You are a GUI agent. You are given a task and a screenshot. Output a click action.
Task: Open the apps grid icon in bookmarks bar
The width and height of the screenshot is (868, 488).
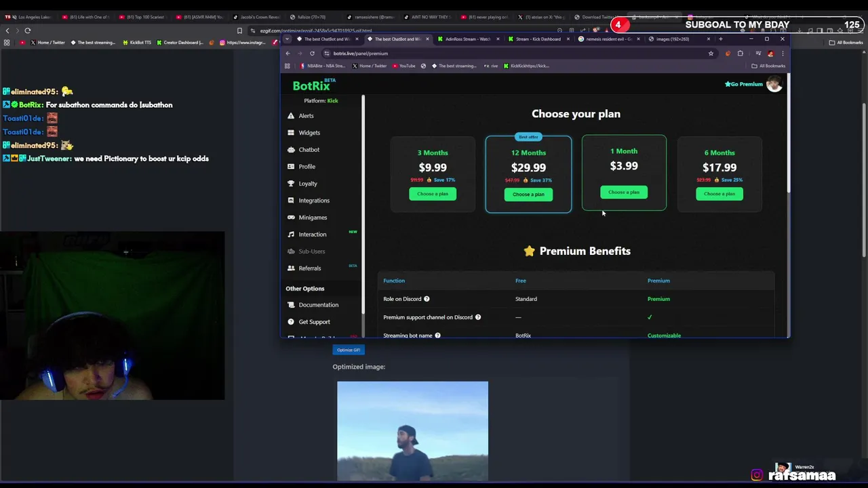coord(287,66)
